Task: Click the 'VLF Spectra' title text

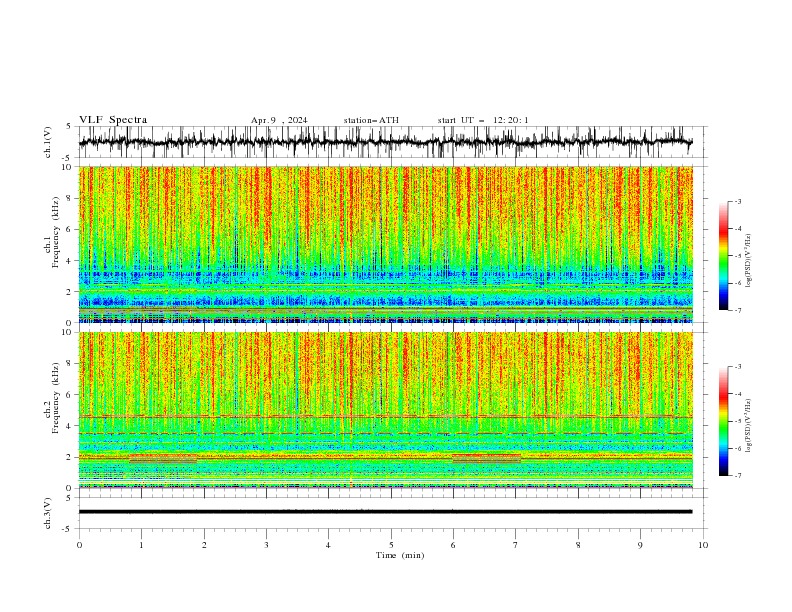Action: coord(113,120)
